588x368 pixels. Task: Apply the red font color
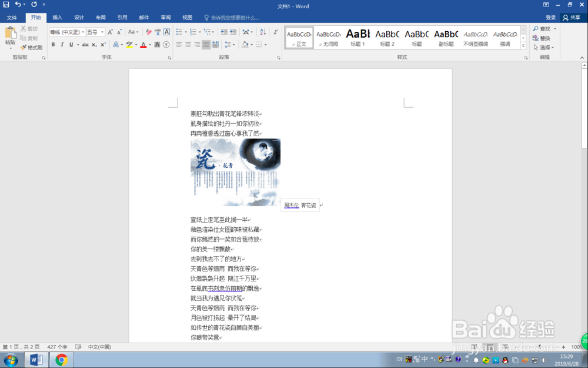click(x=143, y=45)
